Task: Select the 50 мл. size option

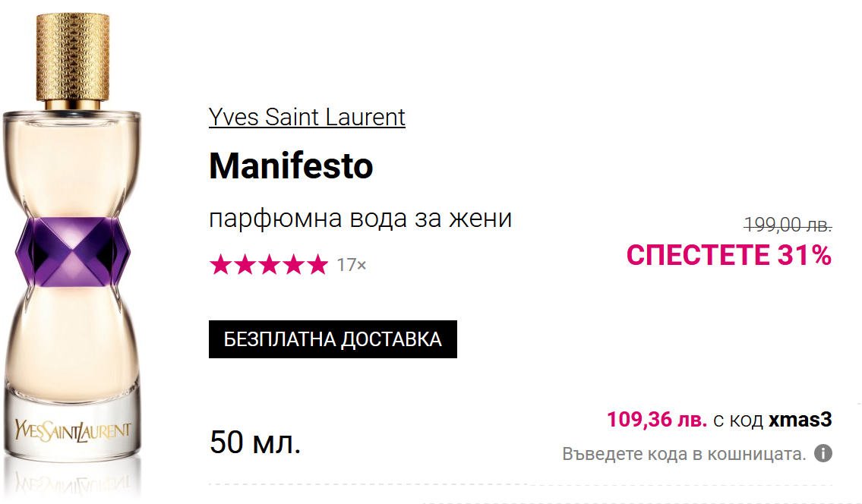Action: (x=255, y=443)
